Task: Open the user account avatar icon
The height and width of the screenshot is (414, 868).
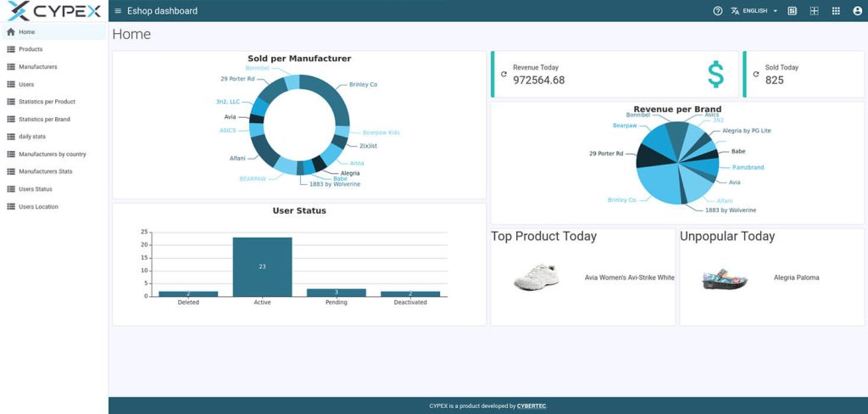Action: [x=858, y=11]
